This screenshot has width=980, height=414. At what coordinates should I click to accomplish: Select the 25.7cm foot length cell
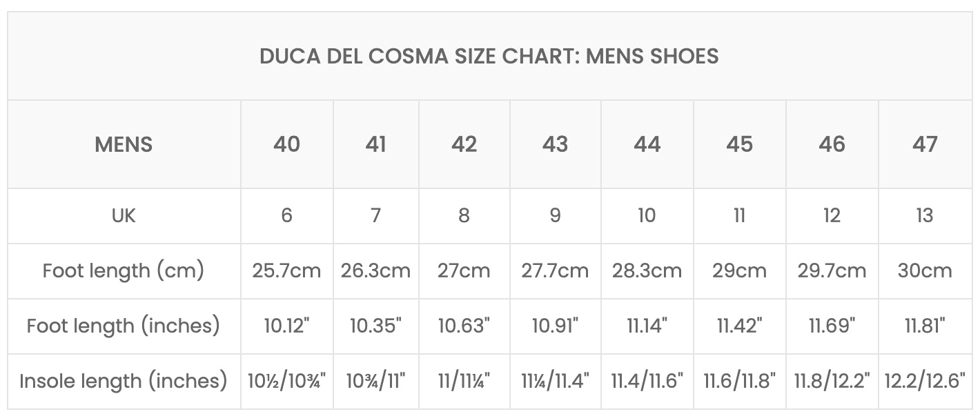pos(287,271)
